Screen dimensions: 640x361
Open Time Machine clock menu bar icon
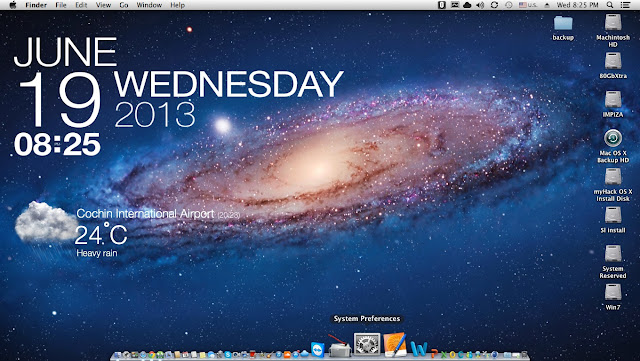[x=508, y=5]
